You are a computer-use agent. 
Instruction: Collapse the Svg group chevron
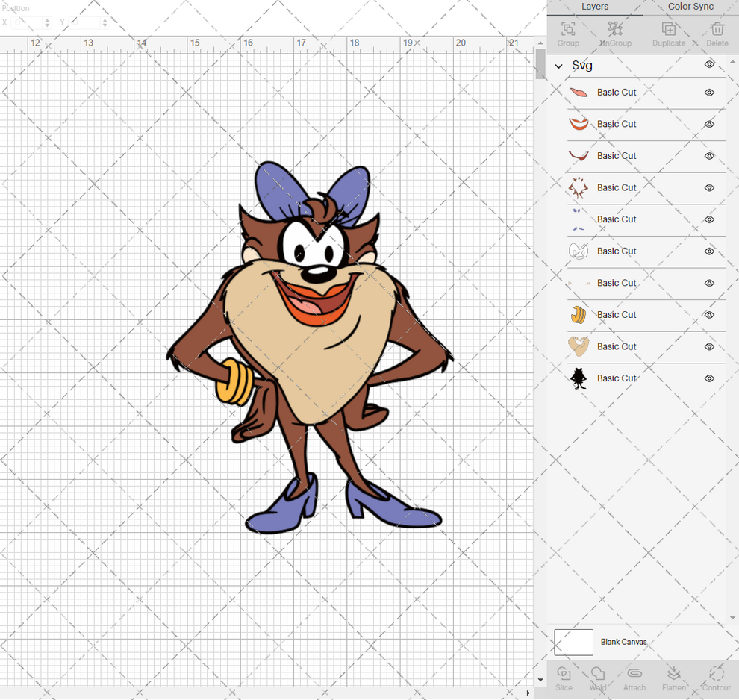(x=558, y=66)
